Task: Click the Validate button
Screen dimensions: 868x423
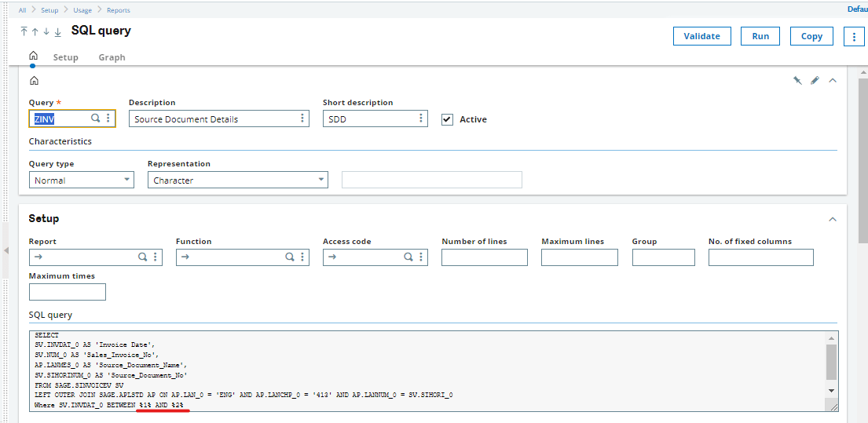Action: (x=702, y=36)
